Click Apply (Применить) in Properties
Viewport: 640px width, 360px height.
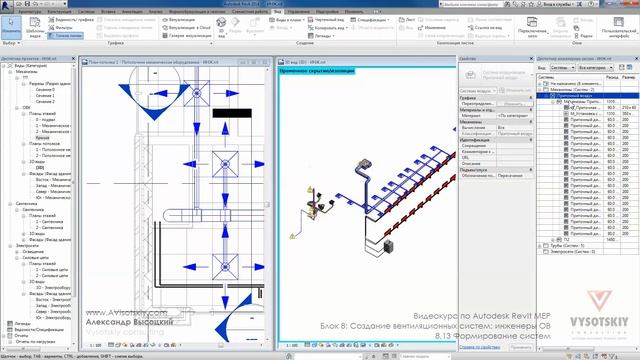tap(521, 347)
